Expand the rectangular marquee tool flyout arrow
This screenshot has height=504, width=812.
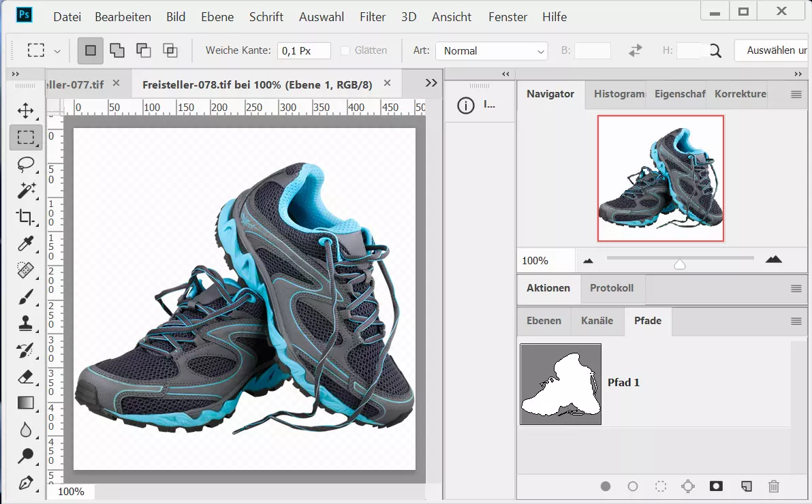pyautogui.click(x=59, y=50)
